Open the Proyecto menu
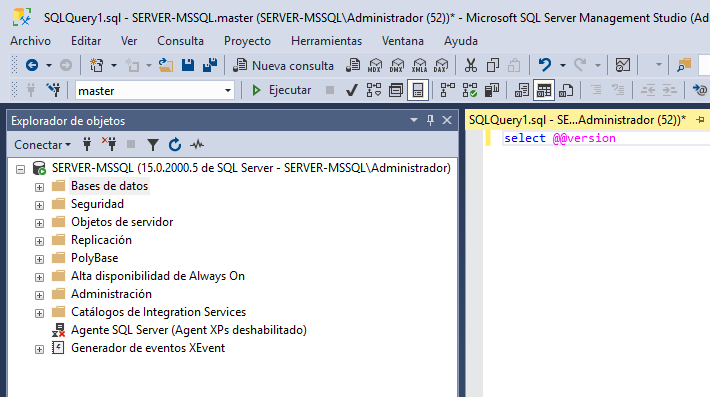Viewport: 710px width, 397px height. coord(247,41)
